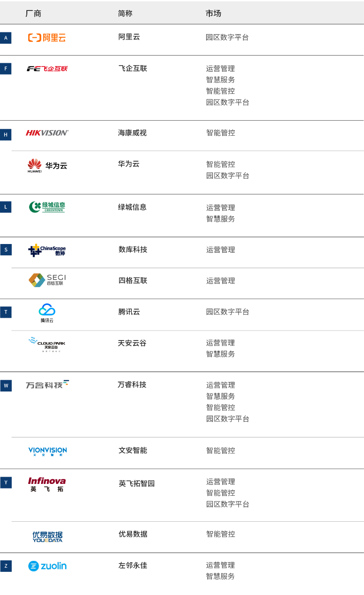Open the 万睿科技 vendor name
Image resolution: width=364 pixels, height=595 pixels.
[132, 385]
